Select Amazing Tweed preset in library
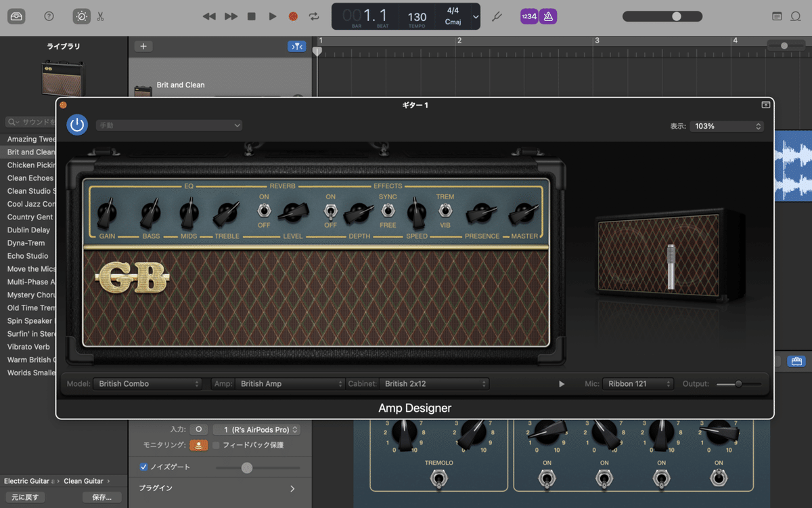812x508 pixels. 31,139
